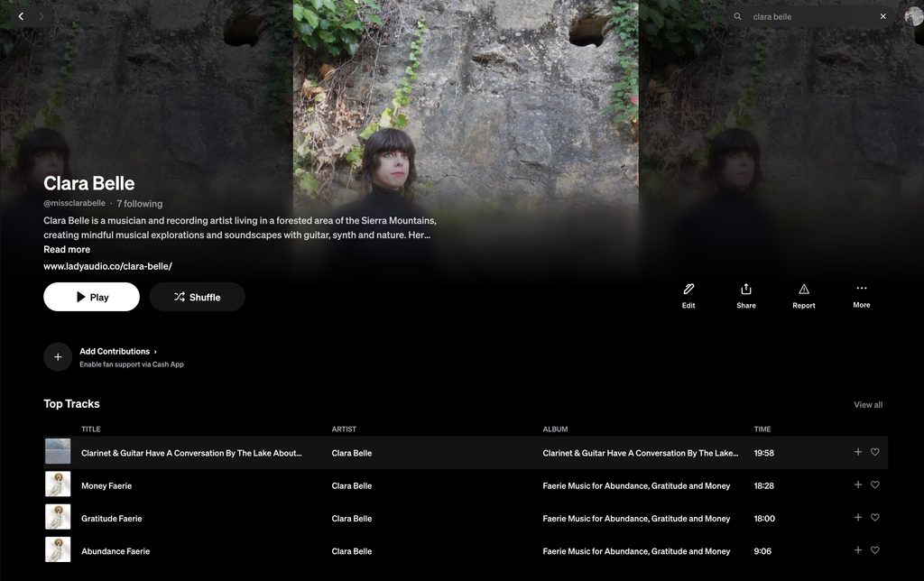
Task: Click the Edit pencil icon
Action: coord(688,290)
